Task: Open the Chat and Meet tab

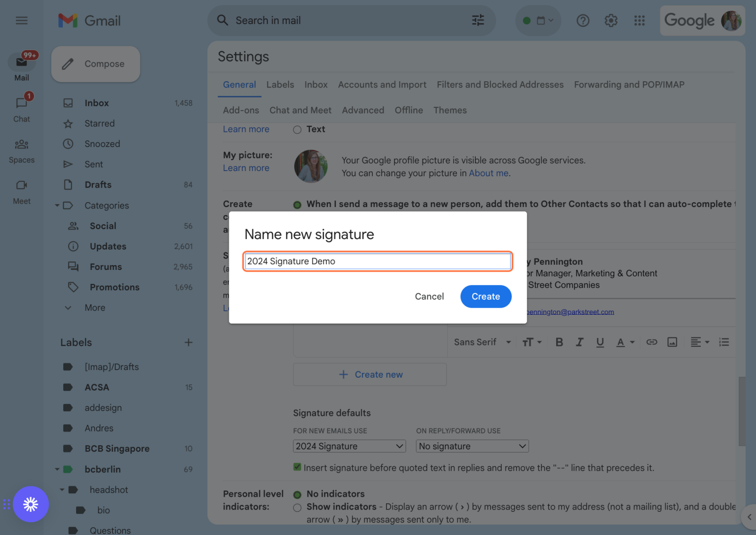Action: tap(301, 110)
